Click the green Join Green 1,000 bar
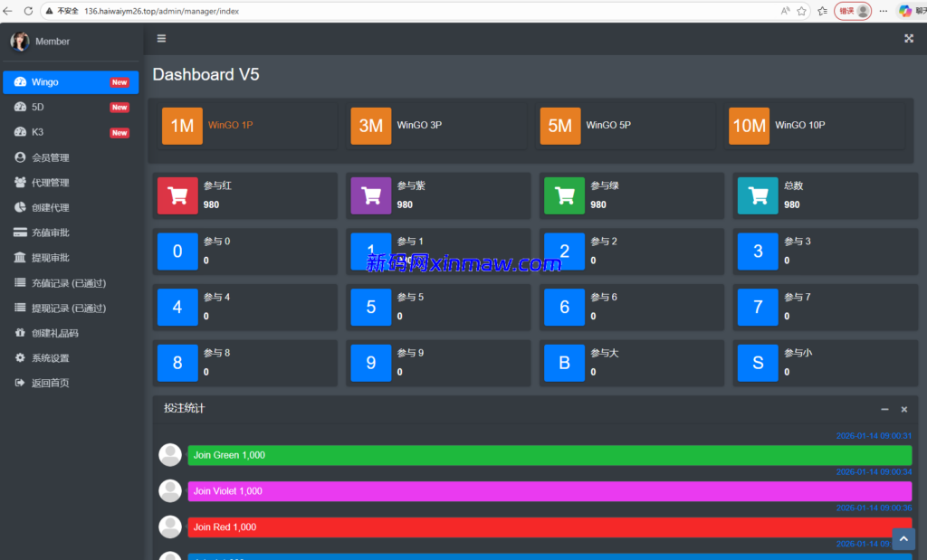This screenshot has height=560, width=927. pos(549,455)
